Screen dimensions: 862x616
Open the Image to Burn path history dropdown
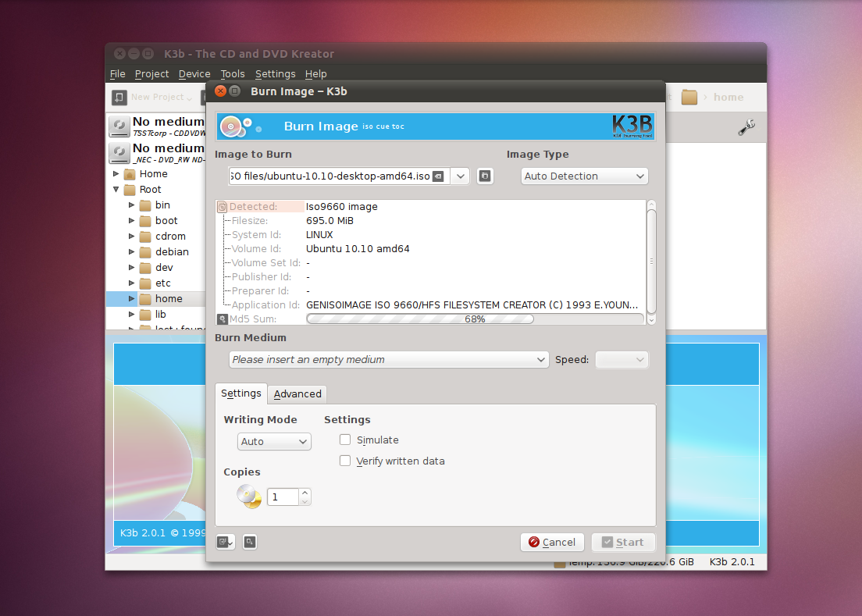tap(461, 176)
